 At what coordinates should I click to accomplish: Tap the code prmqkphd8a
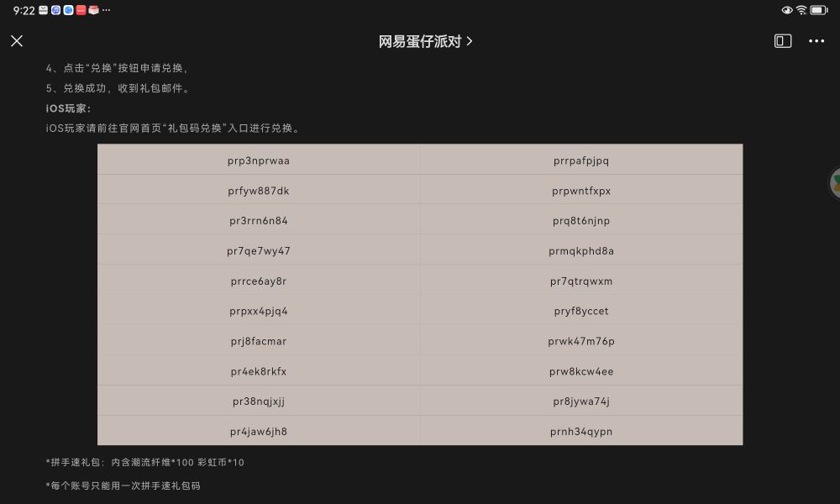[581, 250]
